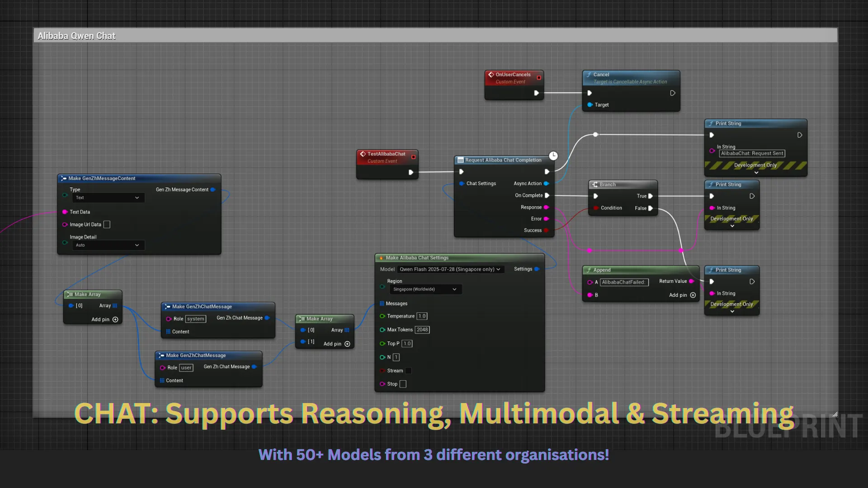Click the Array output pin of the left Make Array
The image size is (868, 488).
pos(115,306)
